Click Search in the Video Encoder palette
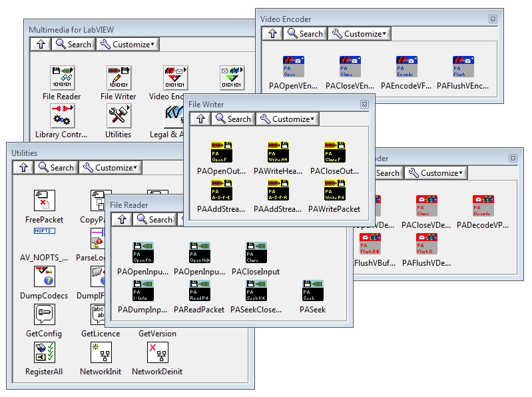Viewport: 532px width, 397px height. point(306,34)
